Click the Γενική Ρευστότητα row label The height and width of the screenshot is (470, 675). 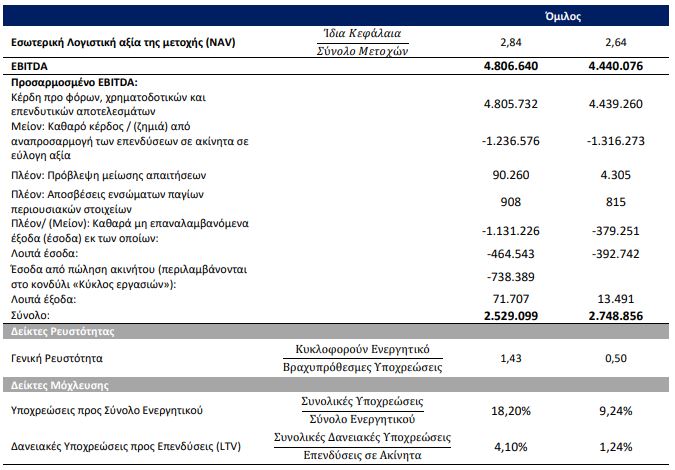coord(59,357)
